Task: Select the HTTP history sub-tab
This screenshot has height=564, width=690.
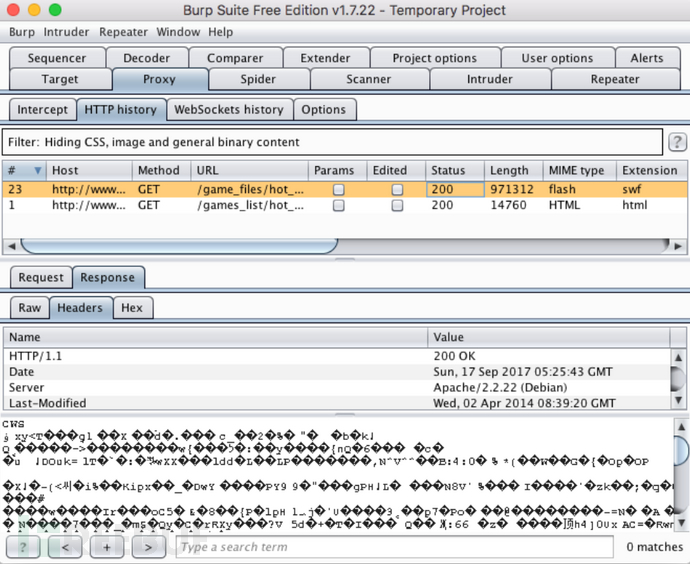Action: coord(121,110)
